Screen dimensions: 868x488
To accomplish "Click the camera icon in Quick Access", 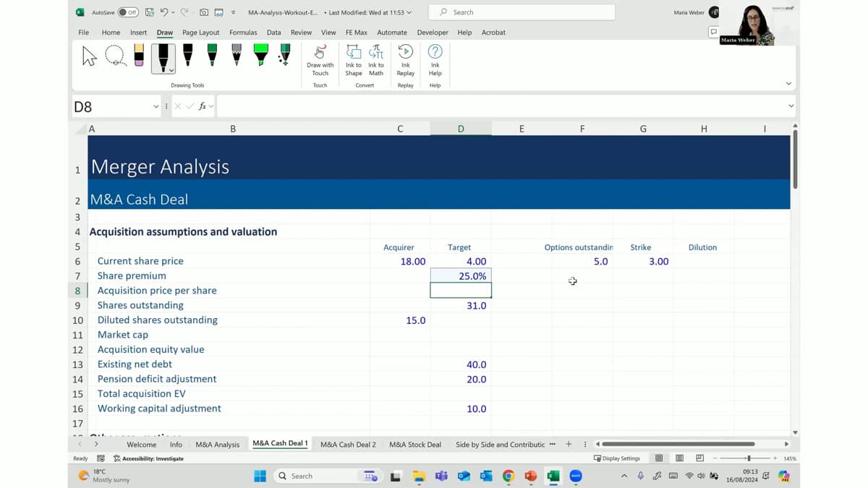I will 204,12.
